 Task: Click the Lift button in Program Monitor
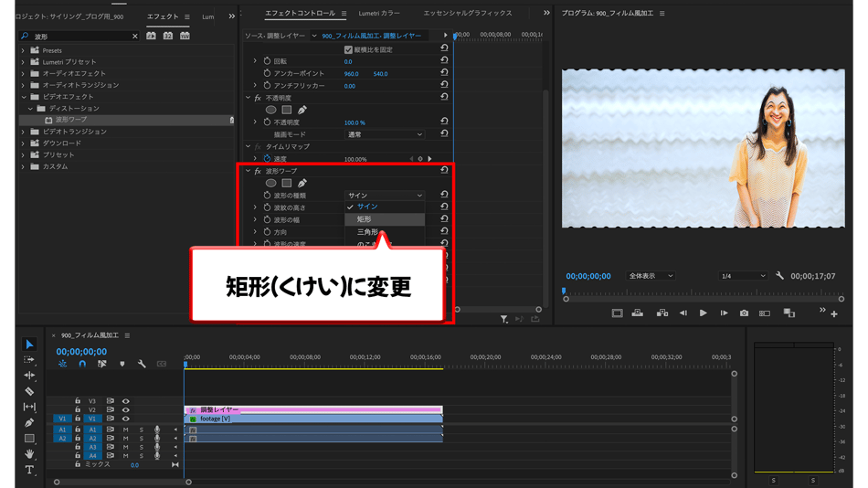point(638,313)
